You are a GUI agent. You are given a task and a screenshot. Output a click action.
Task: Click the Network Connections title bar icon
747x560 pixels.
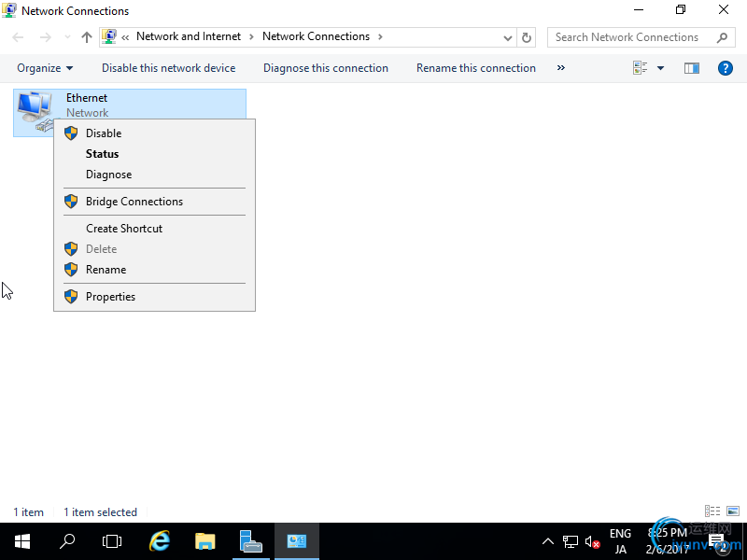(9, 10)
